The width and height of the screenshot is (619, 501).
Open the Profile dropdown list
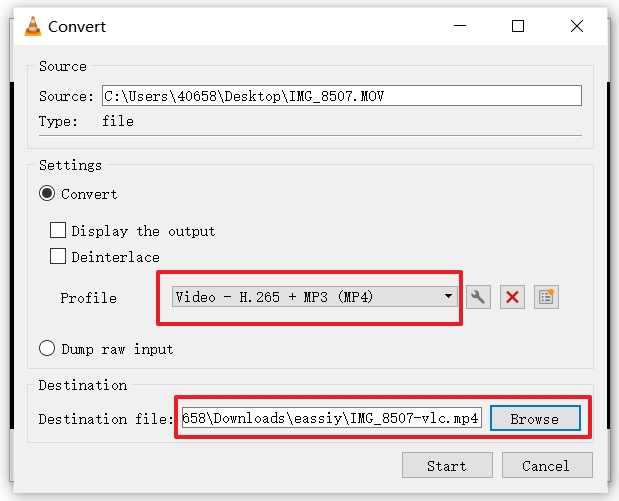(x=315, y=296)
